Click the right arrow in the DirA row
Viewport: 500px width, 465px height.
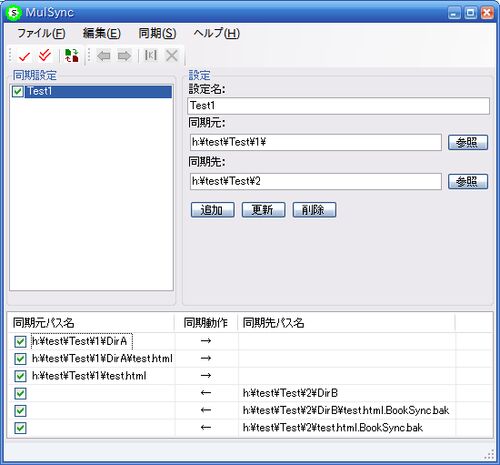206,341
